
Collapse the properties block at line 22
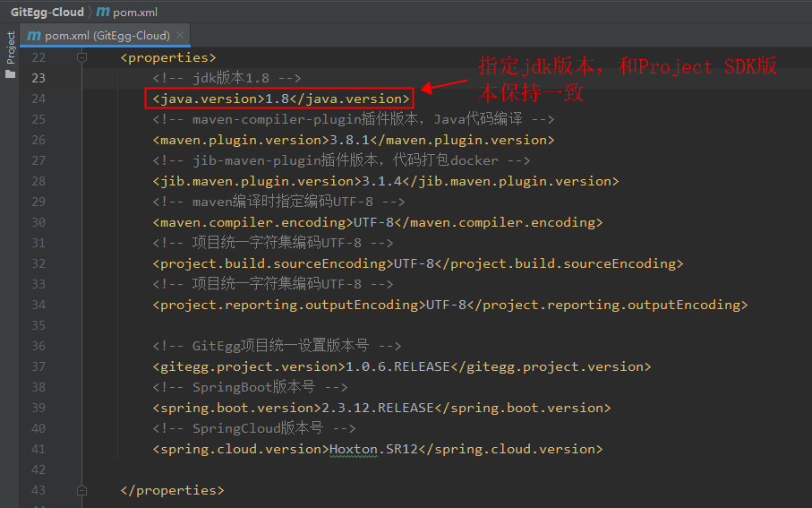(81, 57)
